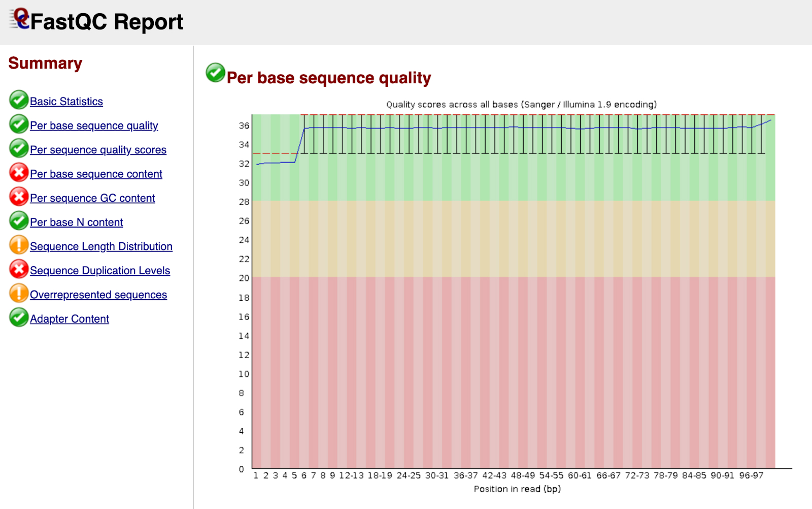Go to Sequence Duplication Levels section
Image resolution: width=812 pixels, height=509 pixels.
[100, 270]
